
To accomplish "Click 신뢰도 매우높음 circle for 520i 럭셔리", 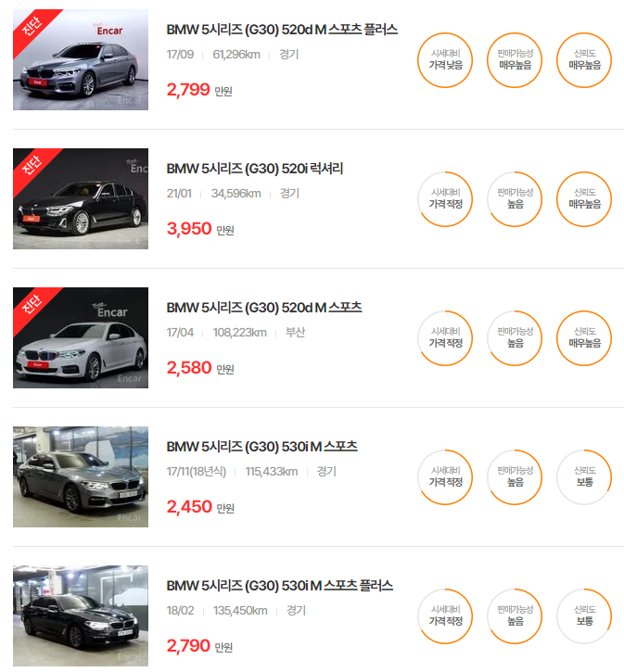I will pyautogui.click(x=584, y=199).
